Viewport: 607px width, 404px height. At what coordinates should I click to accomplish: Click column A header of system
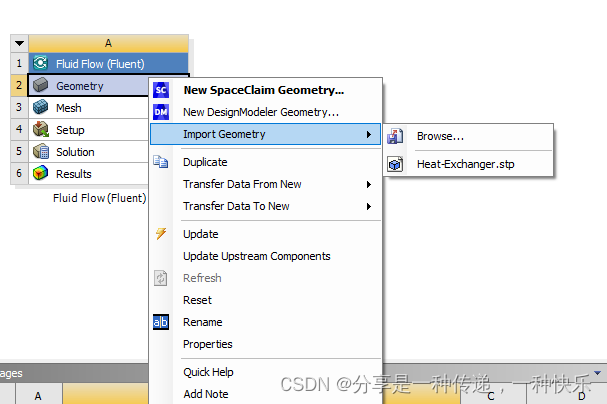(x=108, y=43)
